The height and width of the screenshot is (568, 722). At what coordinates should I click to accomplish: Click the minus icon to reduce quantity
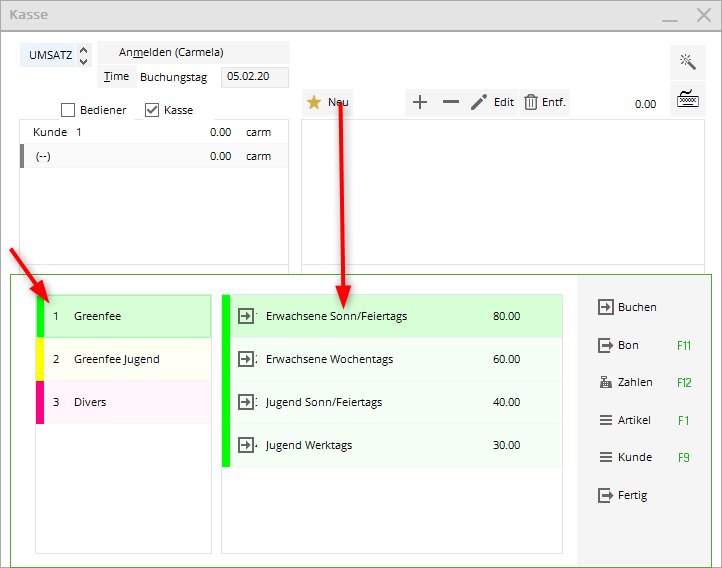coord(450,102)
